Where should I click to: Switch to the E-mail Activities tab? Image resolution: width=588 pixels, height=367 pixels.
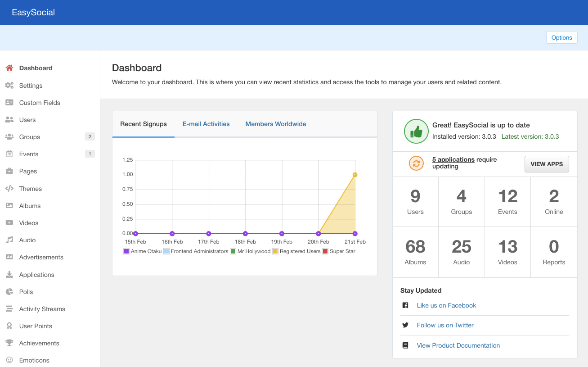[x=206, y=124]
